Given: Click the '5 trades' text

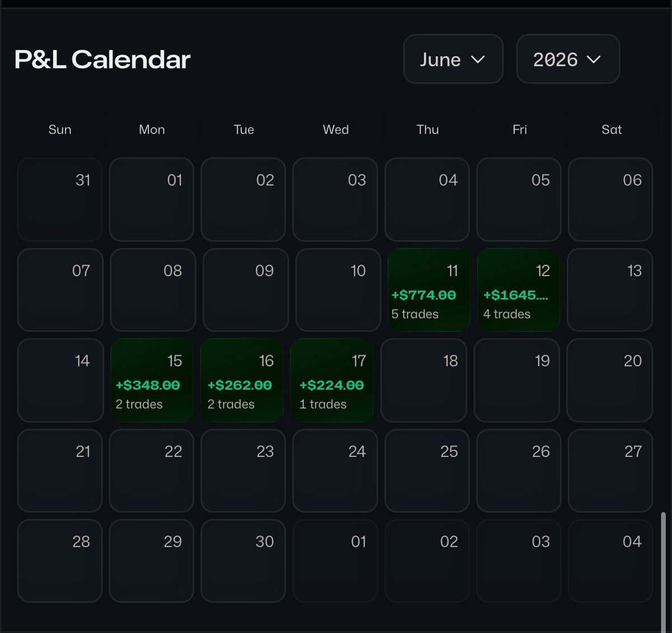Looking at the screenshot, I should [x=415, y=314].
